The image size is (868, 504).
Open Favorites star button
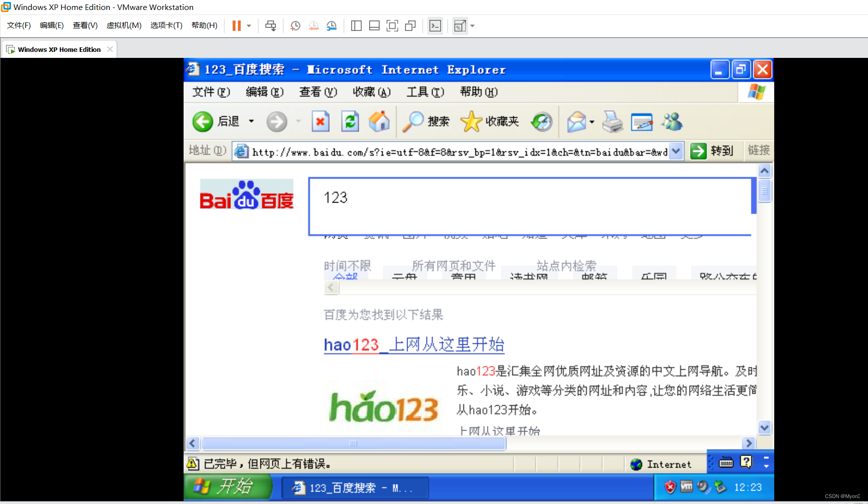pos(490,121)
